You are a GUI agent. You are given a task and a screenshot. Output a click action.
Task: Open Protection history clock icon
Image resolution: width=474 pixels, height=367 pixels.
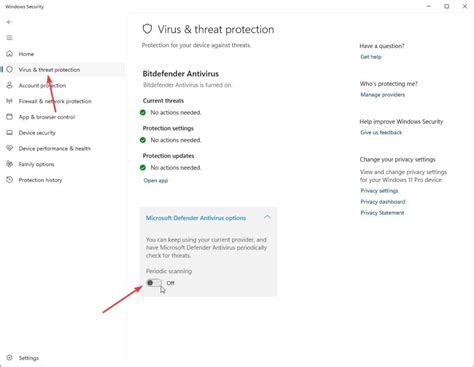pyautogui.click(x=10, y=180)
